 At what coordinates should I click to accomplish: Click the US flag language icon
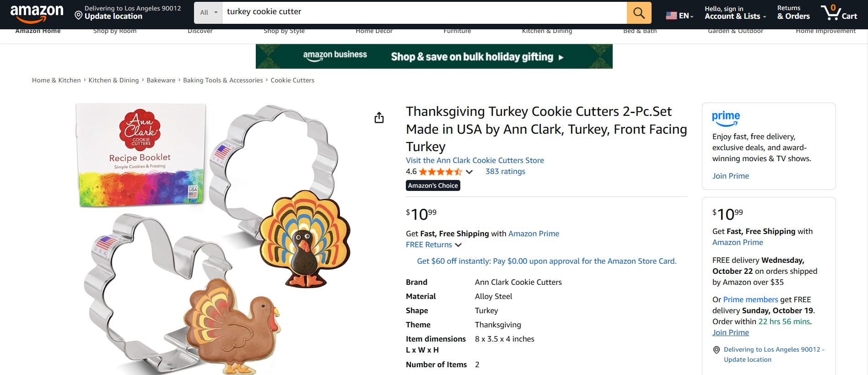pyautogui.click(x=671, y=16)
